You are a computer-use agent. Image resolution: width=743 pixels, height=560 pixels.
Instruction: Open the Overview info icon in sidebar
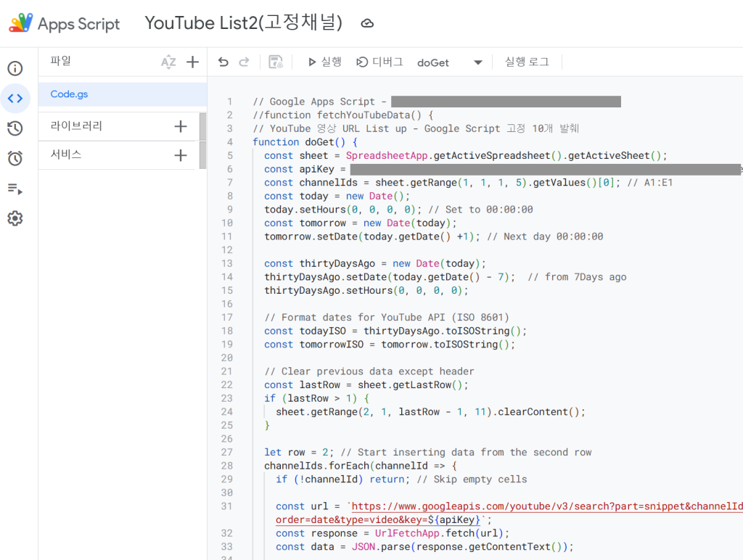(x=15, y=69)
